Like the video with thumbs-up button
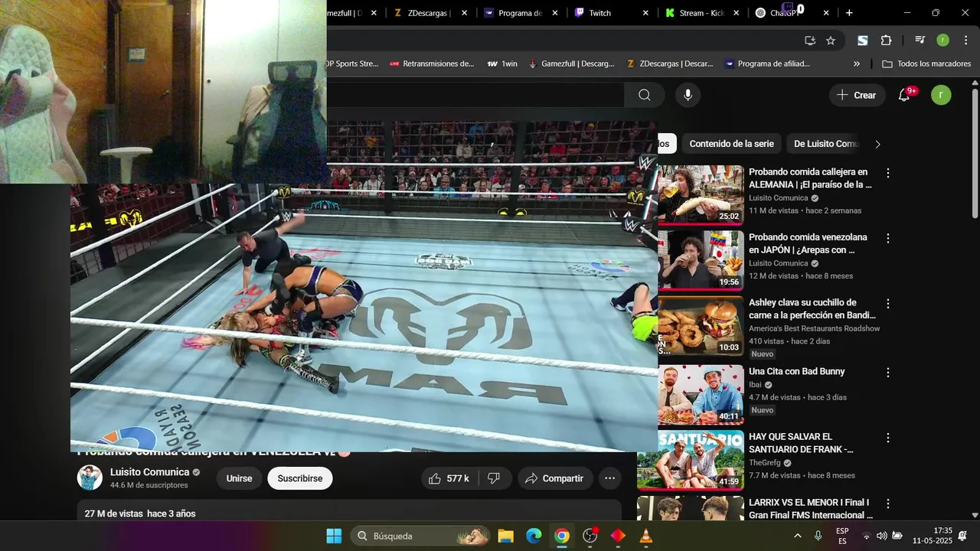This screenshot has width=980, height=551. click(x=449, y=478)
